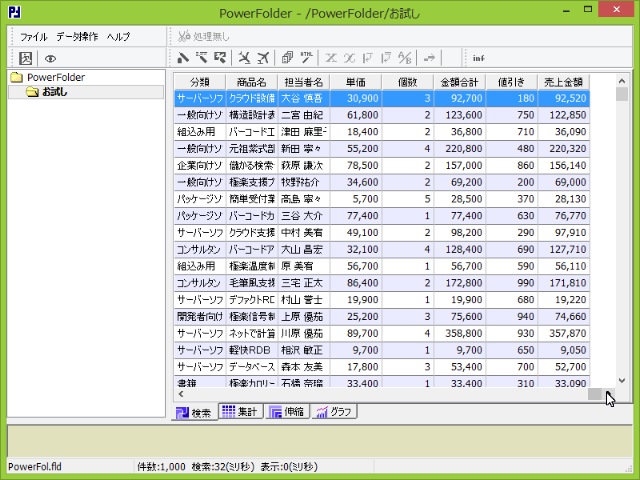Click the vertical scrollbar up arrow
640x480 pixels.
pos(622,81)
